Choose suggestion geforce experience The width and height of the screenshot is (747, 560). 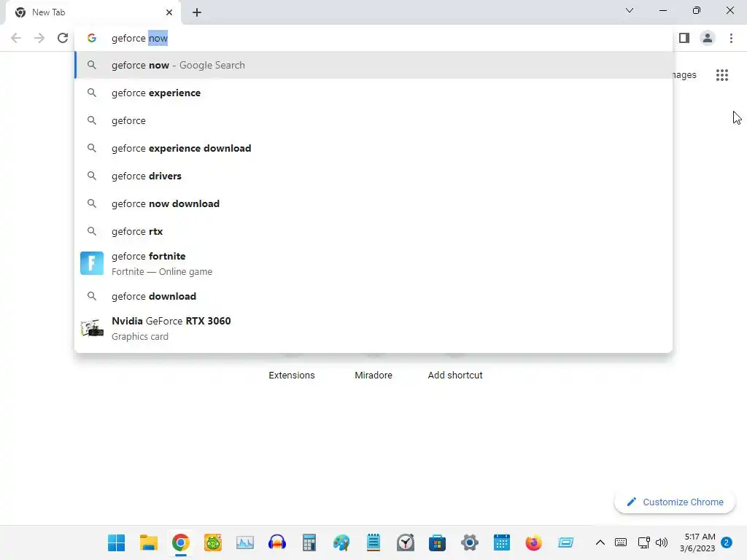(373, 93)
